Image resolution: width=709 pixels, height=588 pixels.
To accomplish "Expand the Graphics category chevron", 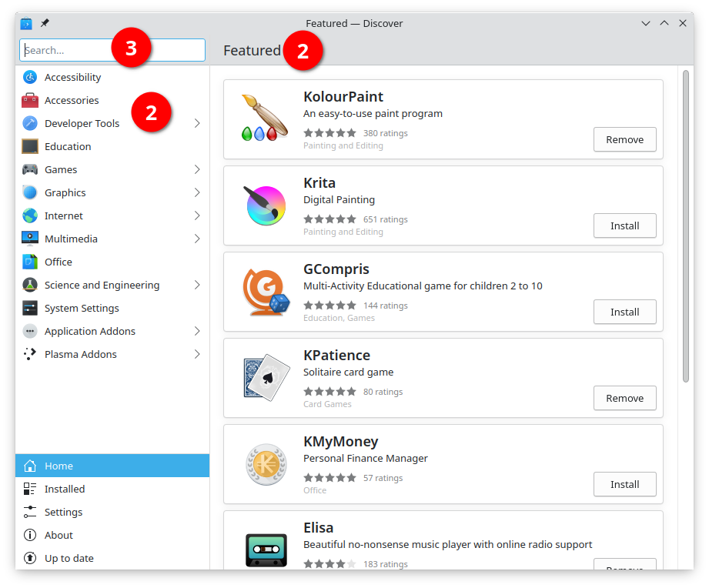I will [197, 192].
